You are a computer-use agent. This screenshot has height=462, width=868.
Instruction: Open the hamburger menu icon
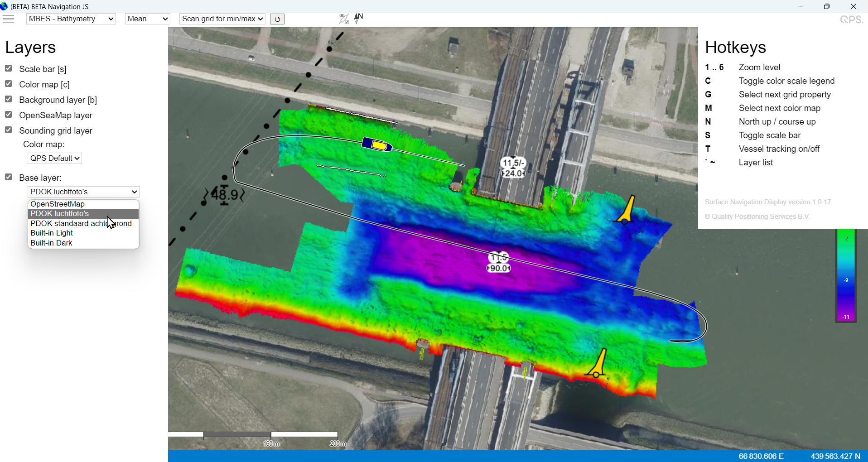point(9,19)
